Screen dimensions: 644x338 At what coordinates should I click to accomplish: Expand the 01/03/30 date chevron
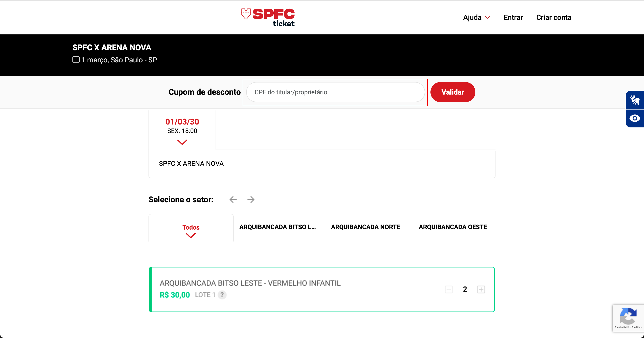[x=182, y=142]
